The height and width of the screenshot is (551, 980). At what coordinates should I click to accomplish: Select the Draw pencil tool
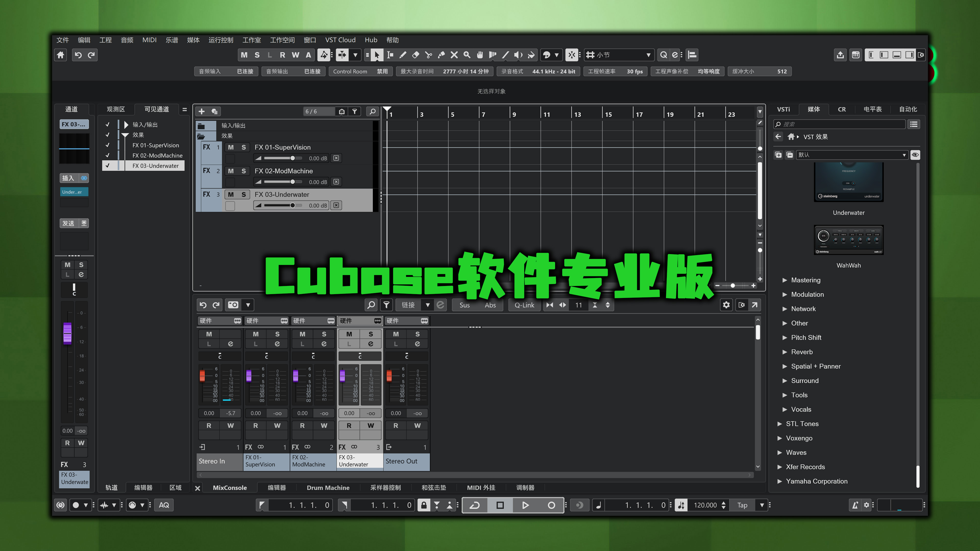[402, 55]
